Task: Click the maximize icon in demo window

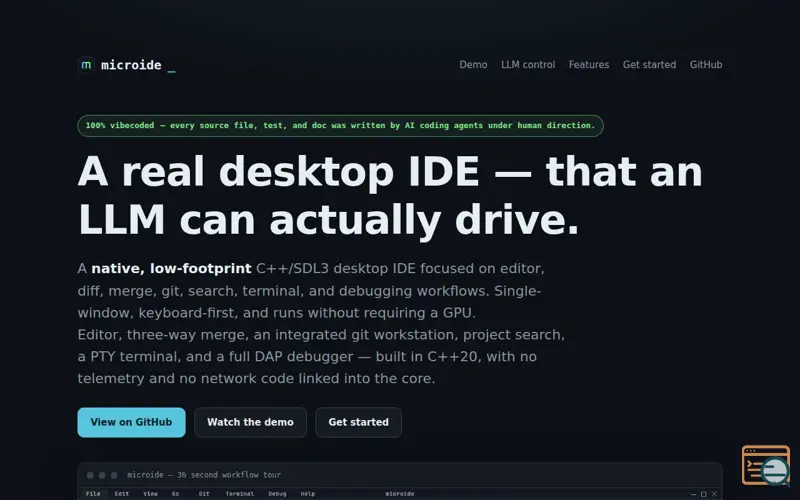Action: click(x=704, y=494)
